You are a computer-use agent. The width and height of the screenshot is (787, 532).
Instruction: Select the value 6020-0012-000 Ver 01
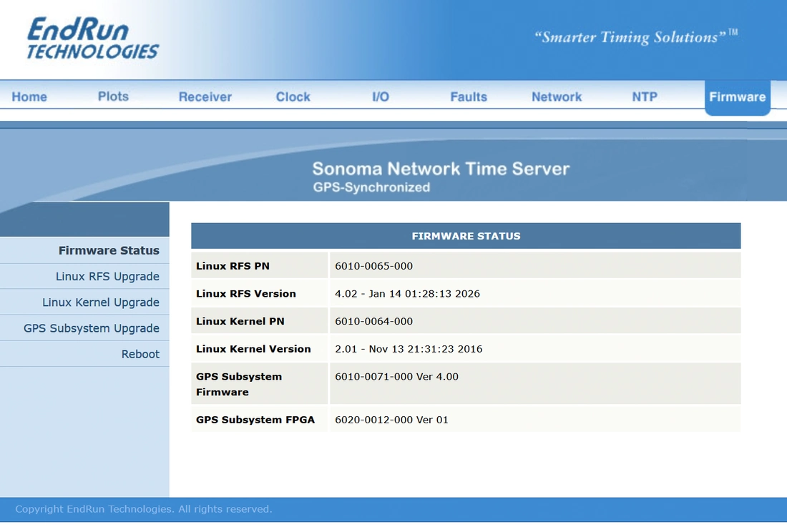pyautogui.click(x=391, y=420)
